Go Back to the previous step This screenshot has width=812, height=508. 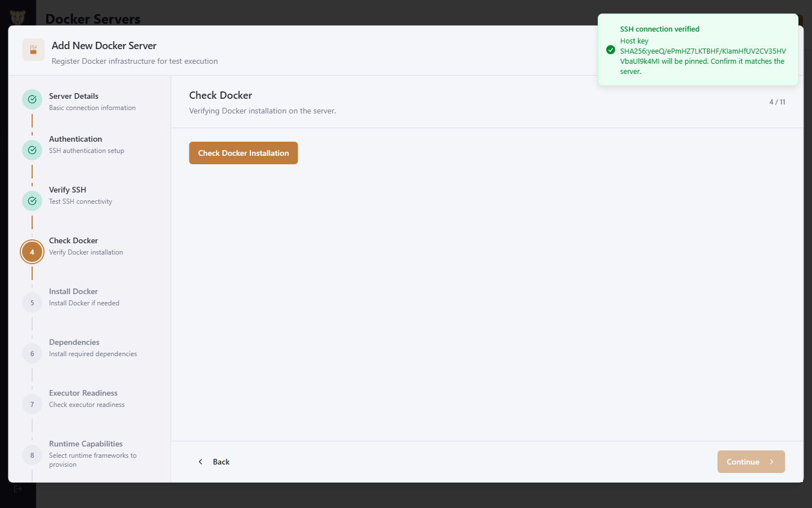pos(214,462)
